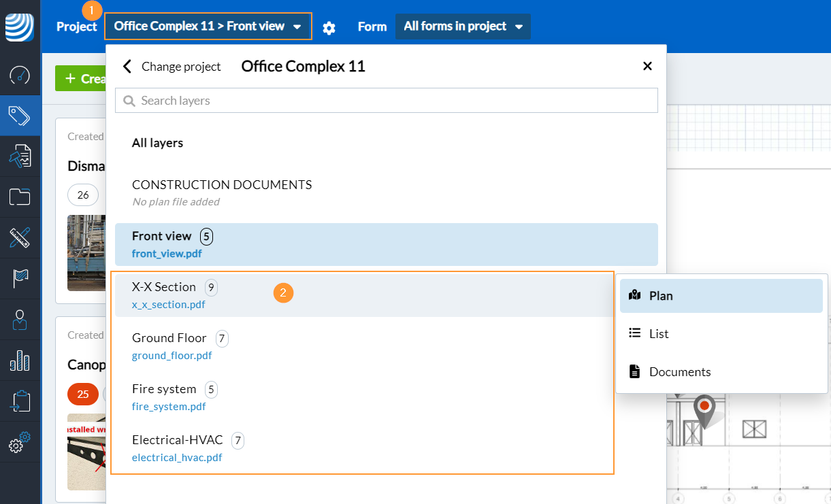Click the ground_floor.pdf file link
Viewport: 831px width, 504px height.
pyautogui.click(x=172, y=356)
